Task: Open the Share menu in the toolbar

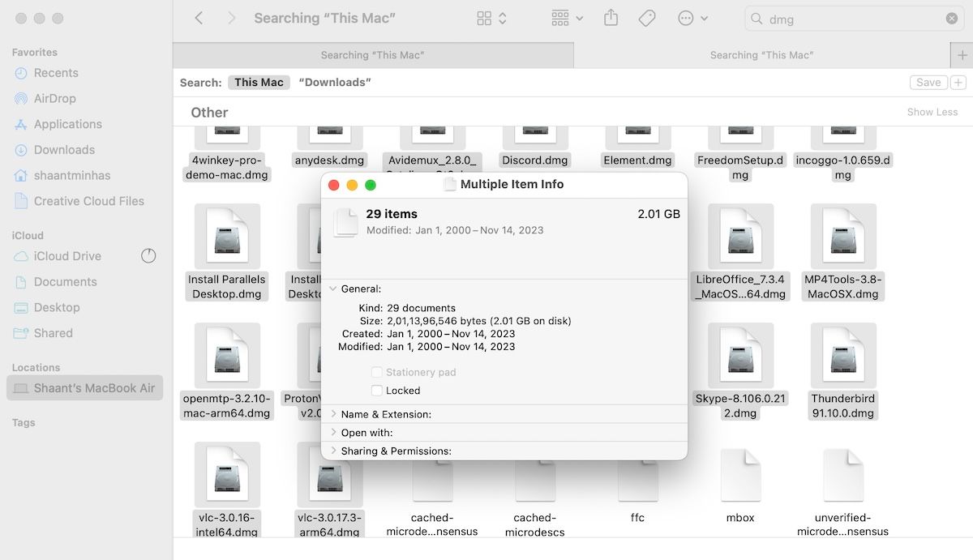Action: click(x=611, y=18)
